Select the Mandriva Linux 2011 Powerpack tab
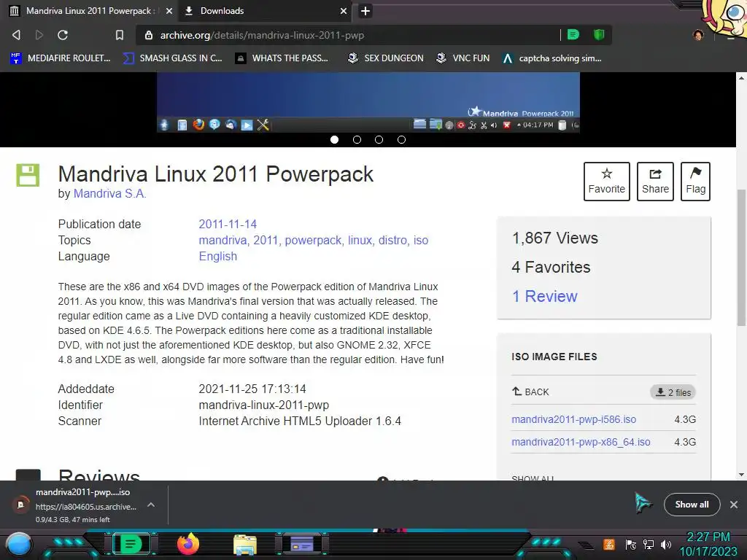The height and width of the screenshot is (560, 747). [x=90, y=11]
